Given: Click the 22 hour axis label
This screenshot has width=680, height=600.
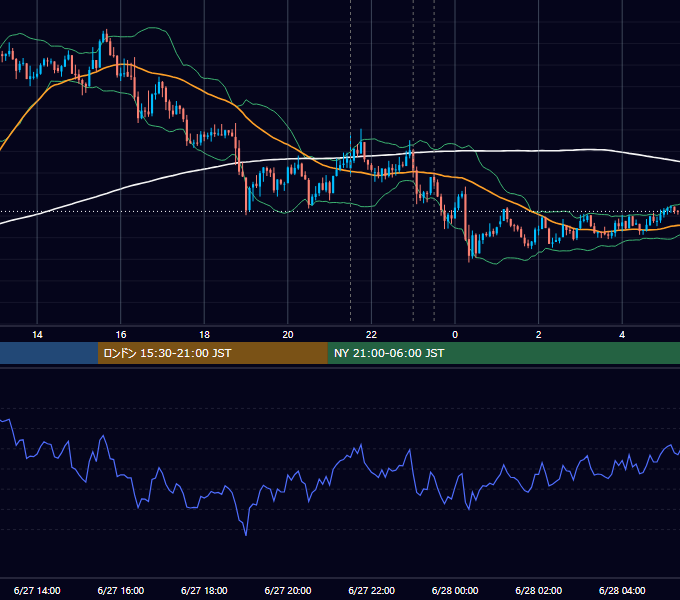Looking at the screenshot, I should click(371, 335).
